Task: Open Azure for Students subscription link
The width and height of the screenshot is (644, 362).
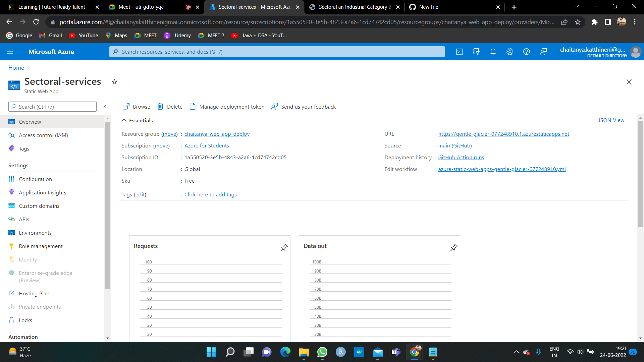Action: tap(207, 146)
